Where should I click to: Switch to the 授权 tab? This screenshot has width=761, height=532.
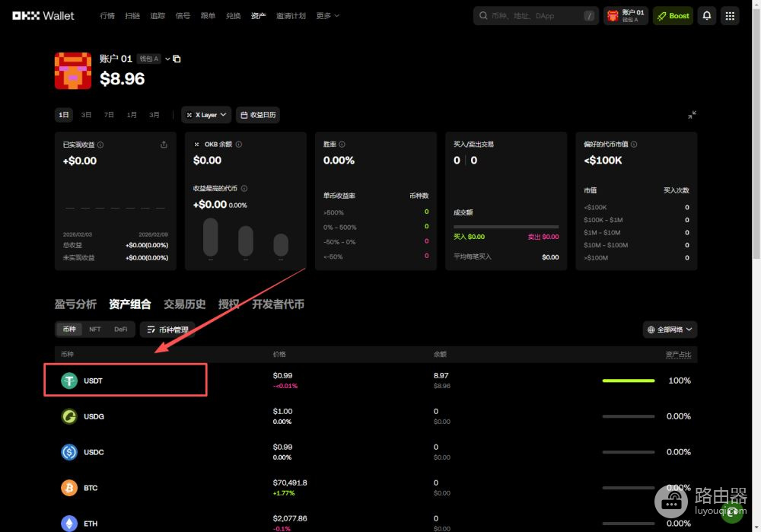229,304
